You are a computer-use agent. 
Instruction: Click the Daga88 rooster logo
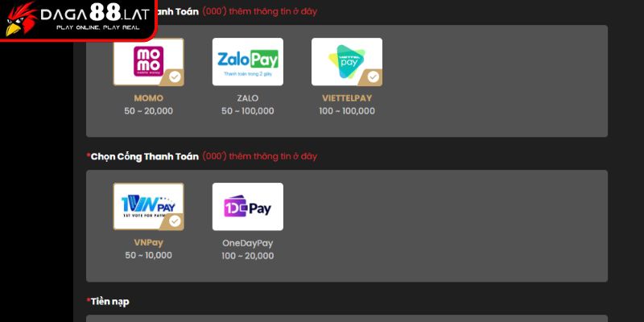coord(20,19)
